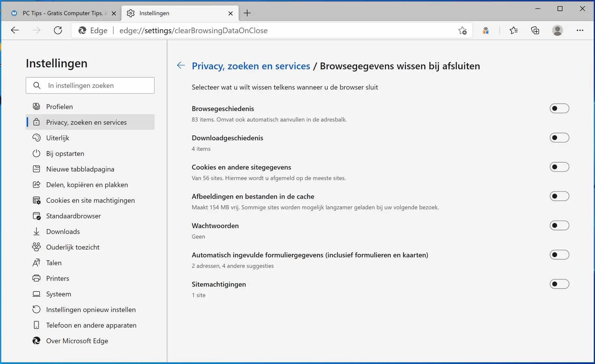
Task: Turn on Cookies en andere sitegegevens toggle
Action: pos(559,167)
